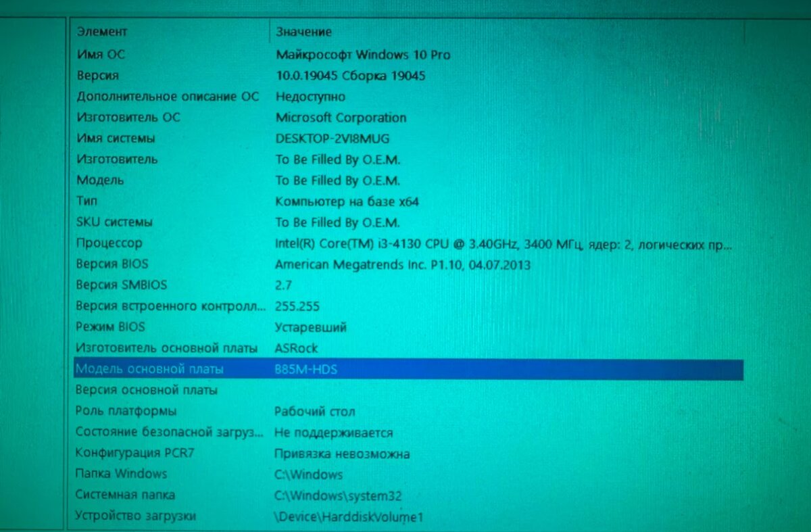Select the "Версия SMBIOS" row
This screenshot has width=811, height=532.
121,285
